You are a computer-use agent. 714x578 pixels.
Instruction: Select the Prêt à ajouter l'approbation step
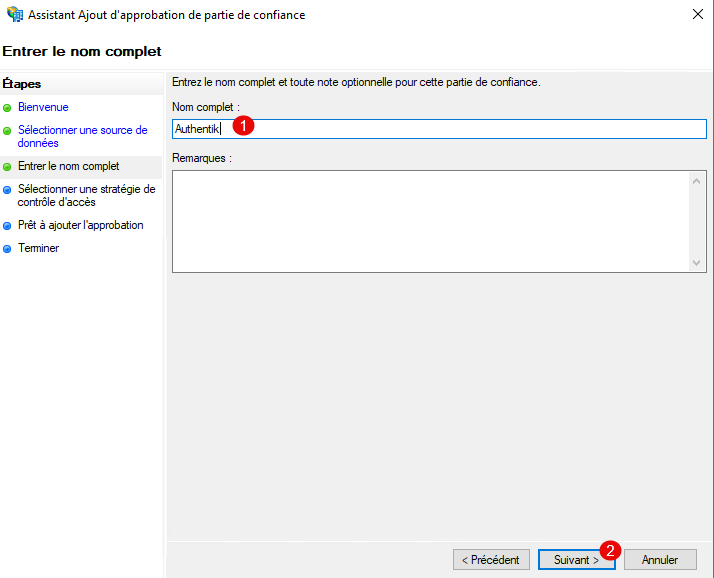click(x=80, y=225)
